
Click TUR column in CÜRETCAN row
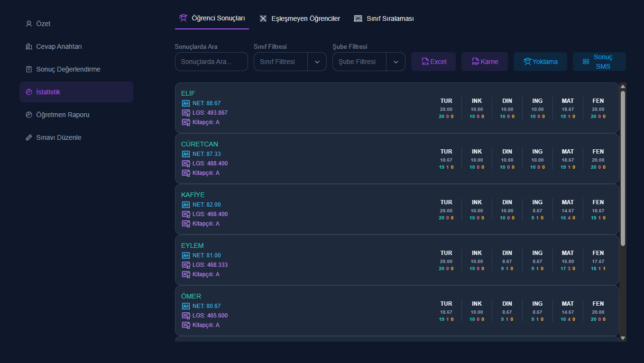446,159
